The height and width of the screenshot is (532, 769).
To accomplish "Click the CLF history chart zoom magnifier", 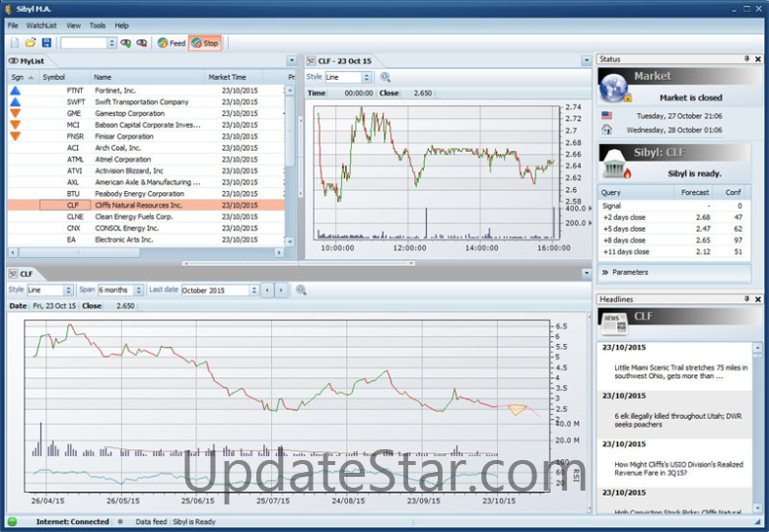I will point(301,290).
